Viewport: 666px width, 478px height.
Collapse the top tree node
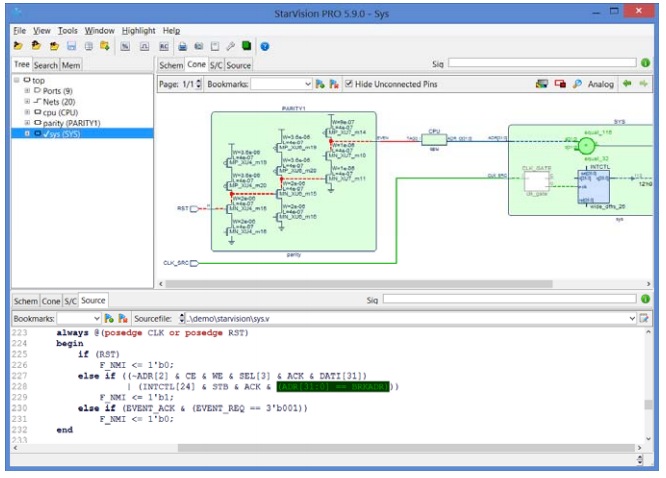17,80
